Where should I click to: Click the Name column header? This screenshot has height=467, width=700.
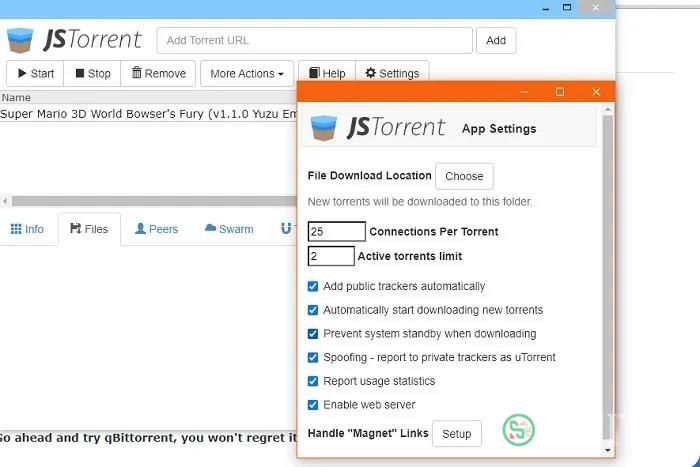[148, 97]
